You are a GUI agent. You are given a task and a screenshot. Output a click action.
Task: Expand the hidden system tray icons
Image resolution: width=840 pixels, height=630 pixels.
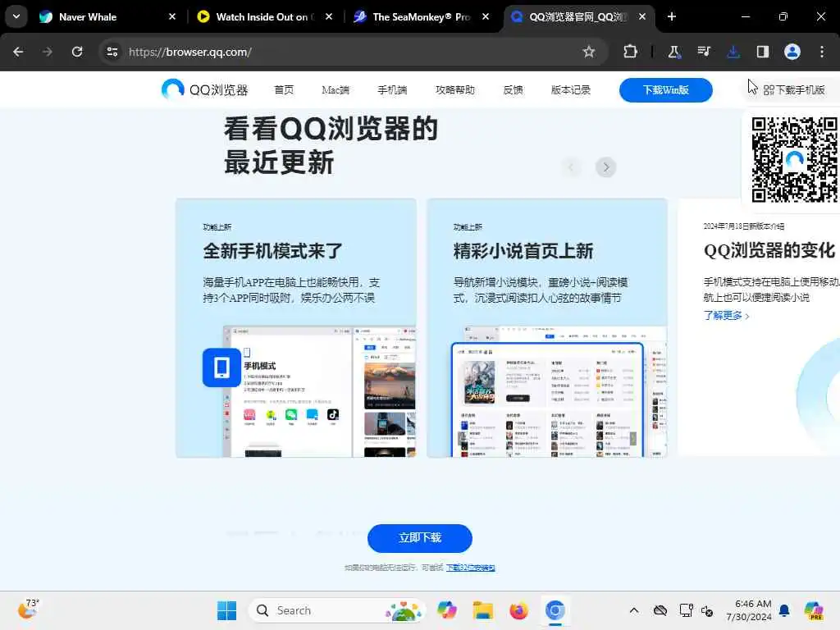pos(634,610)
